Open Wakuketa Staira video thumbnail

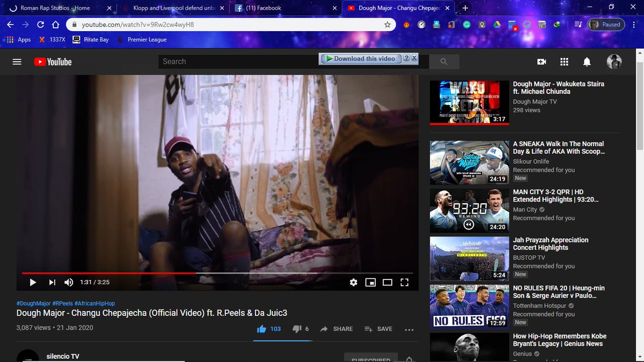470,102
